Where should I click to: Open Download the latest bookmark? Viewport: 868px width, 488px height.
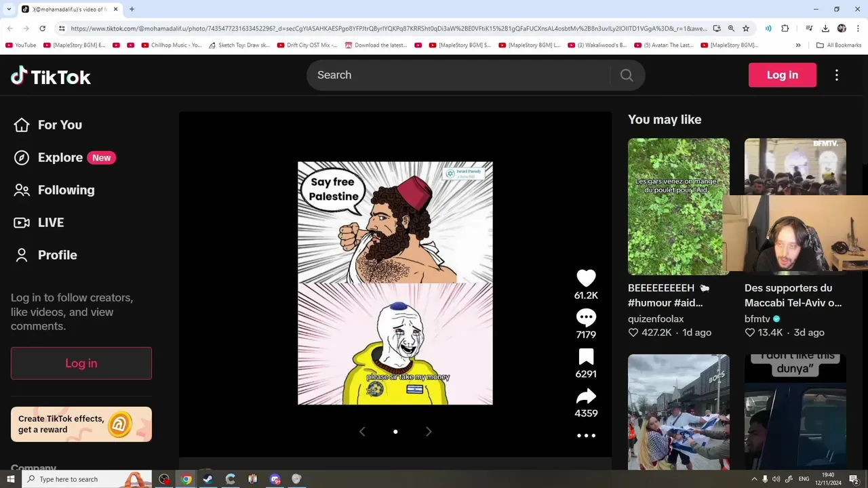coord(376,45)
